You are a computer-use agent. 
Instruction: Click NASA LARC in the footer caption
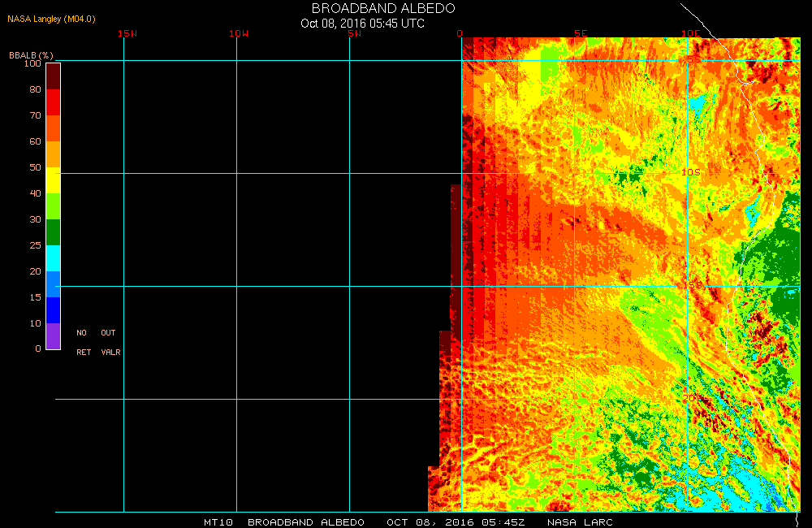[x=580, y=522]
